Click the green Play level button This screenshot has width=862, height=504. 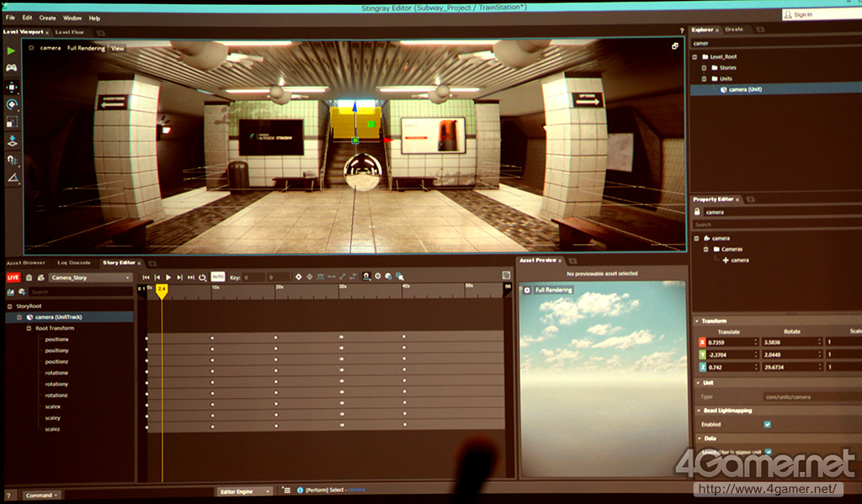[x=11, y=50]
